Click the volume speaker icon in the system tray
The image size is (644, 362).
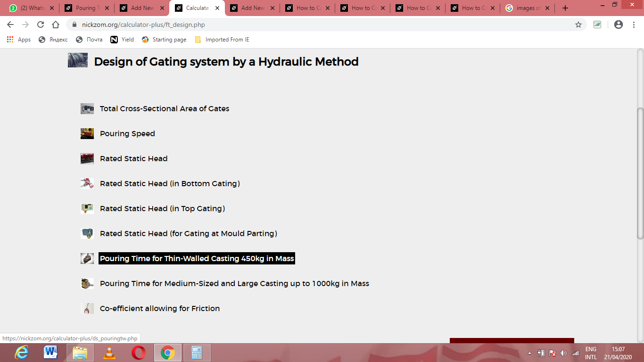coord(563,353)
